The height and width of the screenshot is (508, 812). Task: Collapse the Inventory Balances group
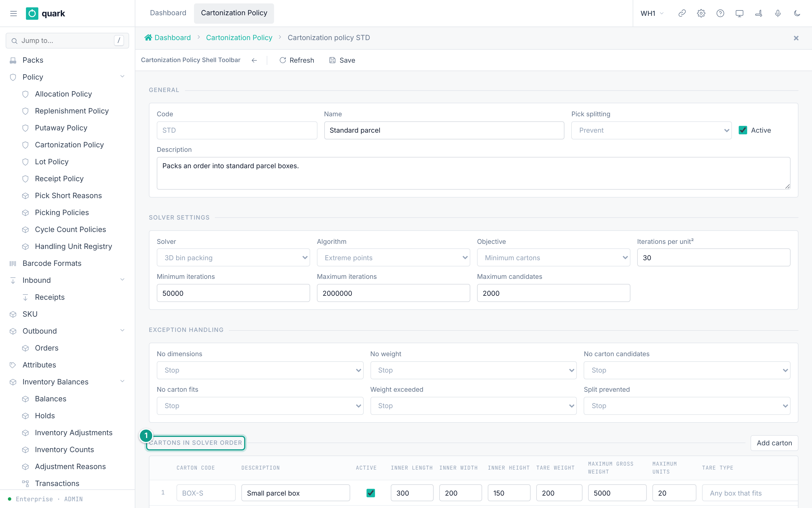(x=122, y=381)
